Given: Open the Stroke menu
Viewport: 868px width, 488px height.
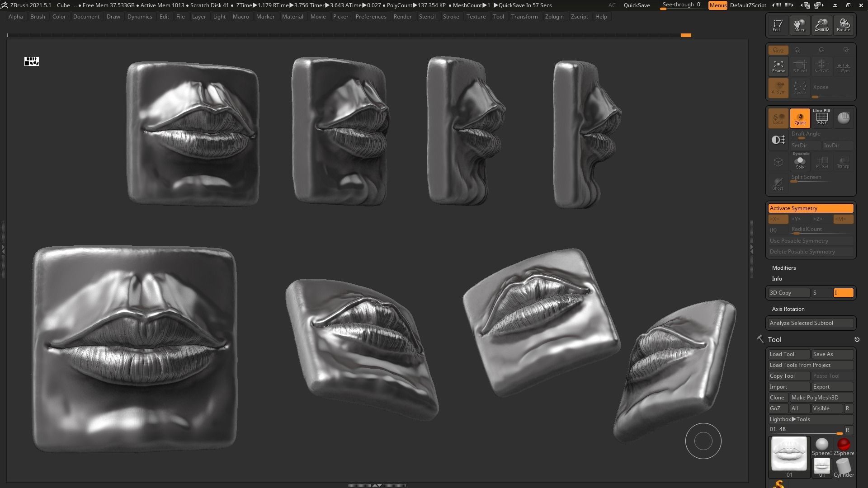Looking at the screenshot, I should coord(450,17).
